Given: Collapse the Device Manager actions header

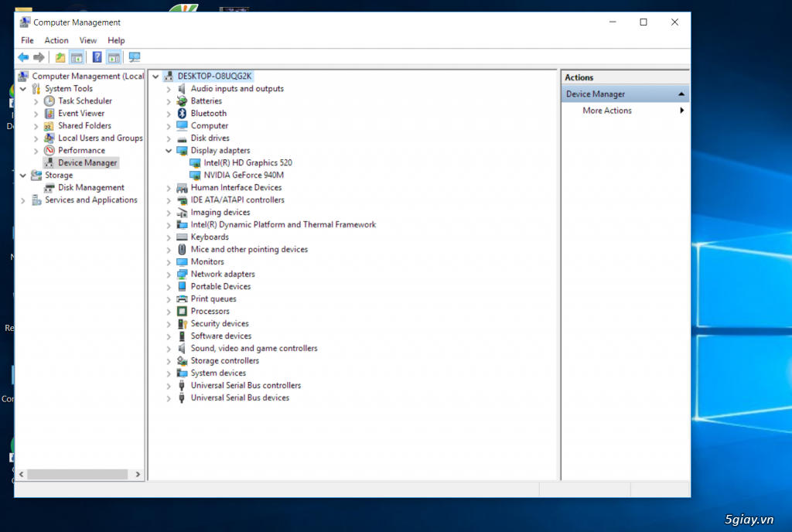Looking at the screenshot, I should [681, 94].
